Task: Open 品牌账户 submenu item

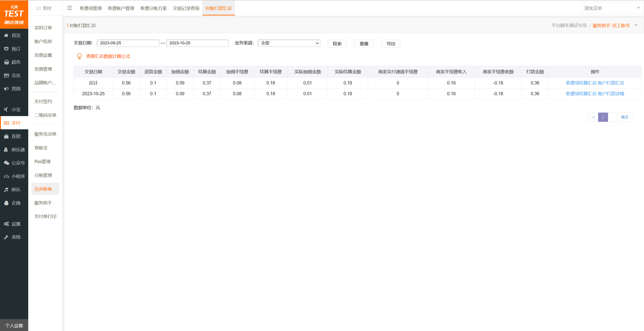Action: (x=45, y=83)
